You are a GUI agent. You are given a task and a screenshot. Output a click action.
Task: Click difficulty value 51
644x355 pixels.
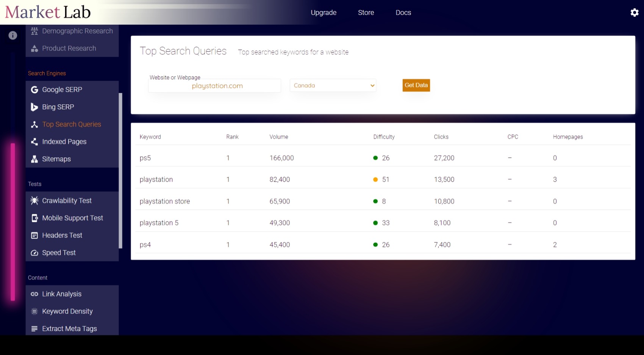pos(386,180)
